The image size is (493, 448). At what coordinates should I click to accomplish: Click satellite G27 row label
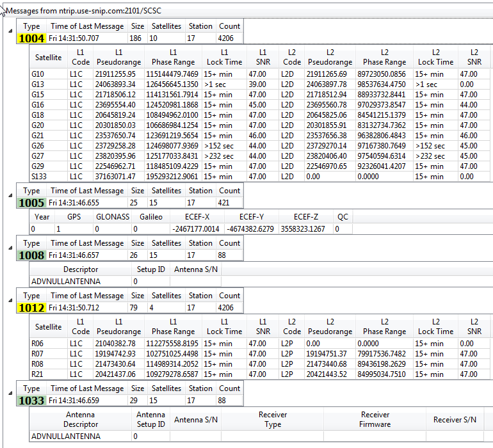38,156
